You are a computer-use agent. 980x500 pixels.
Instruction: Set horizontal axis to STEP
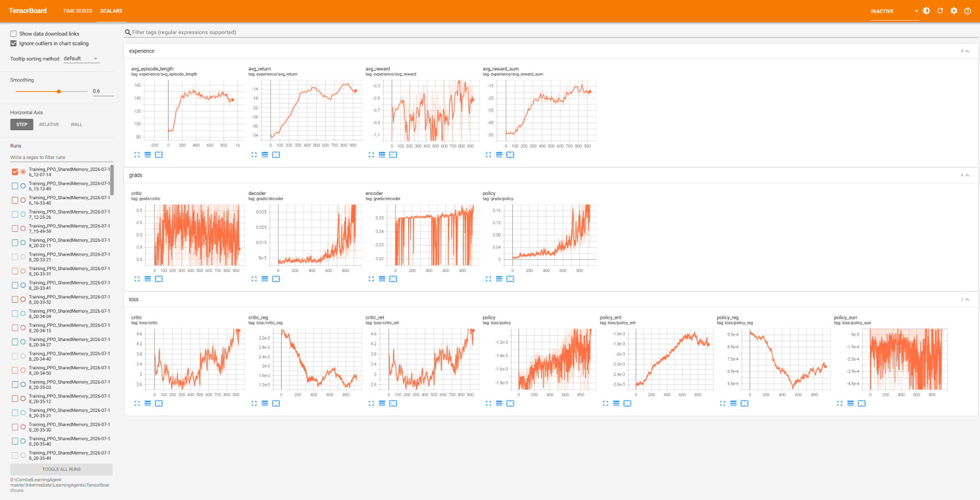[22, 125]
